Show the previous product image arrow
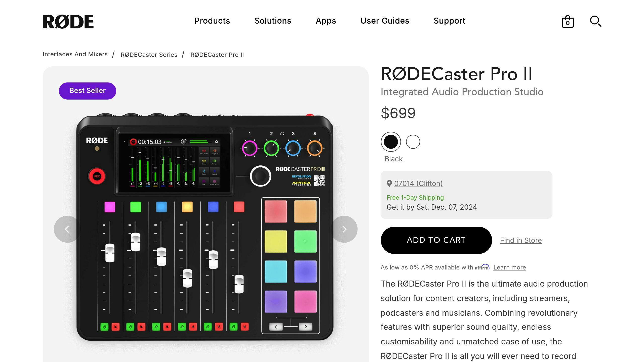This screenshot has height=362, width=644. 67,229
